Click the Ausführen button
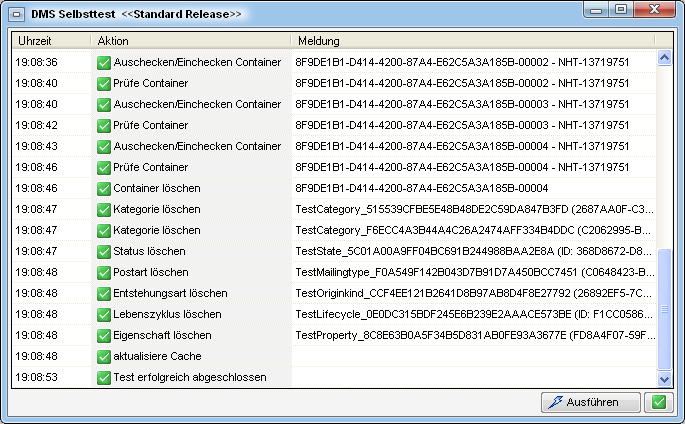Image resolution: width=685 pixels, height=424 pixels. (592, 402)
